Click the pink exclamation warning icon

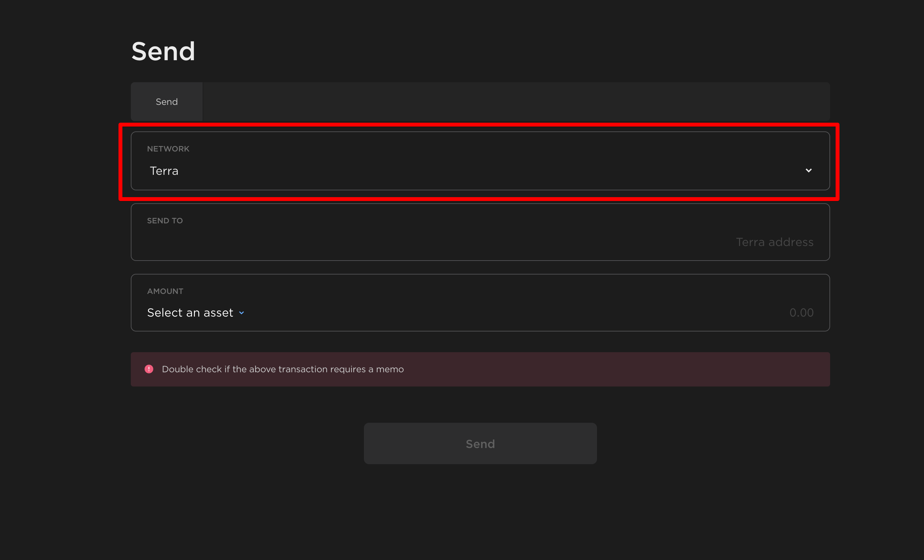click(149, 369)
